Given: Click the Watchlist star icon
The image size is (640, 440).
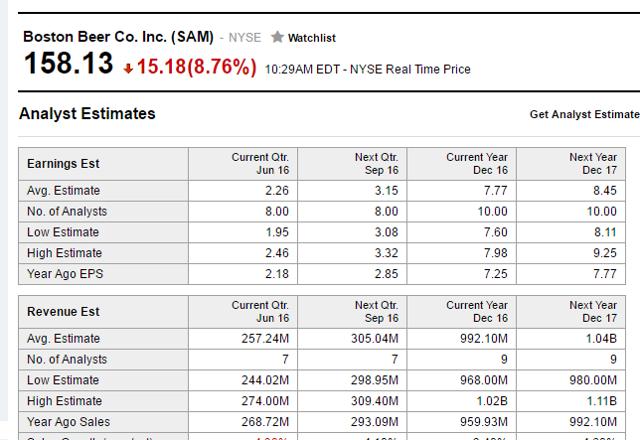Looking at the screenshot, I should pos(277,37).
